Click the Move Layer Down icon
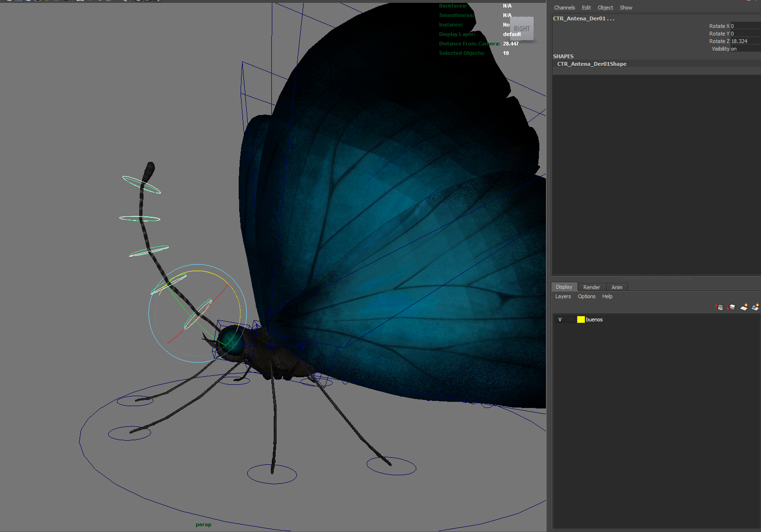 [731, 306]
